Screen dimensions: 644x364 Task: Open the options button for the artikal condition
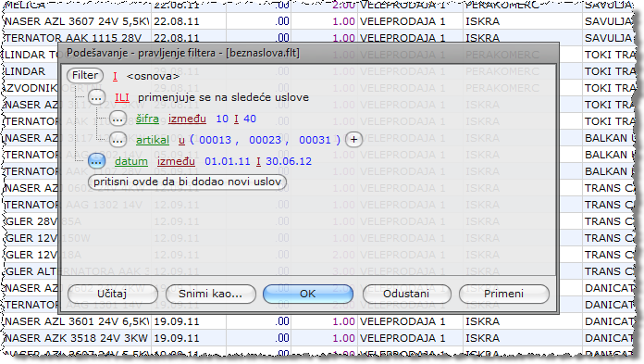[118, 140]
